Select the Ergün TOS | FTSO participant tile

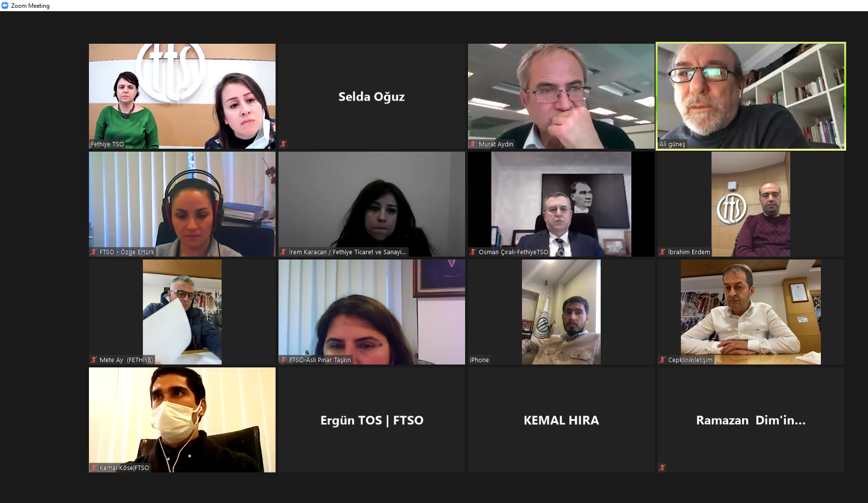[372, 420]
